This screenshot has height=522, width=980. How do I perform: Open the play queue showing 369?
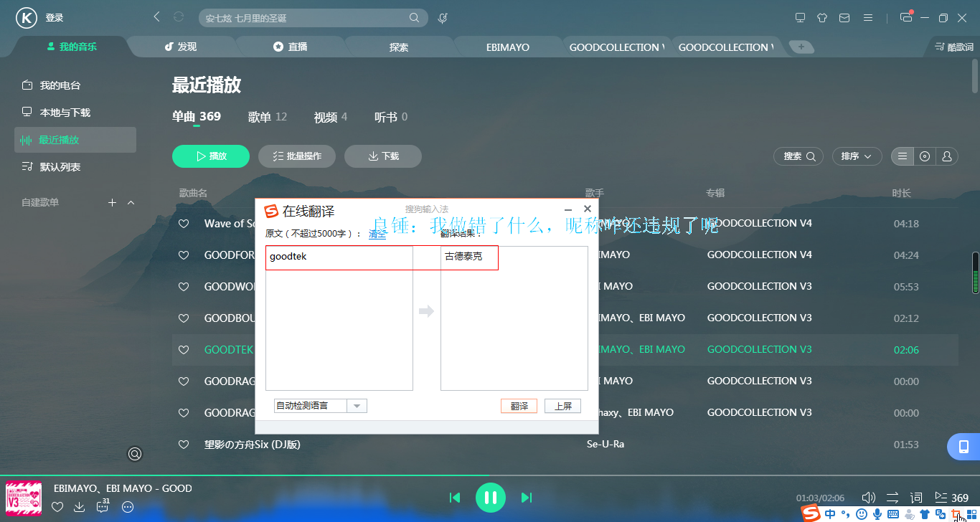tap(951, 498)
